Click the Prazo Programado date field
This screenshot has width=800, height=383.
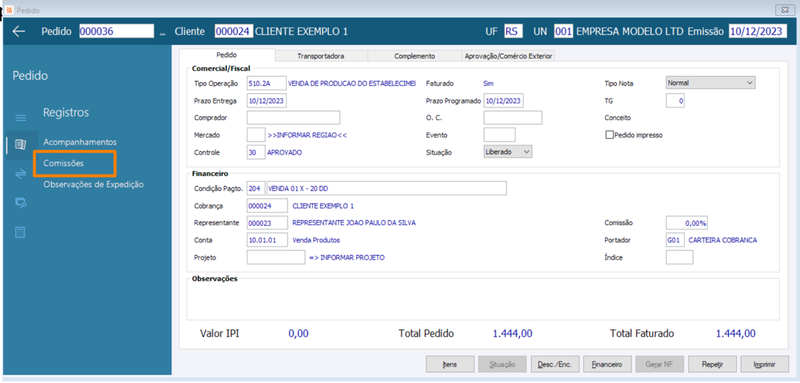[504, 101]
